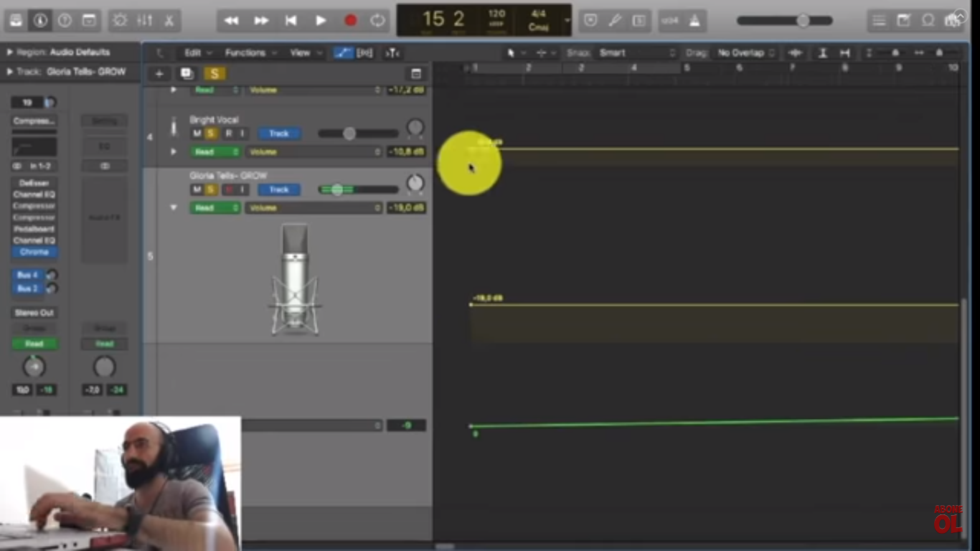Collapse Gloria Tells automation lane disclosure triangle
The height and width of the screenshot is (551, 980).
pyautogui.click(x=174, y=207)
